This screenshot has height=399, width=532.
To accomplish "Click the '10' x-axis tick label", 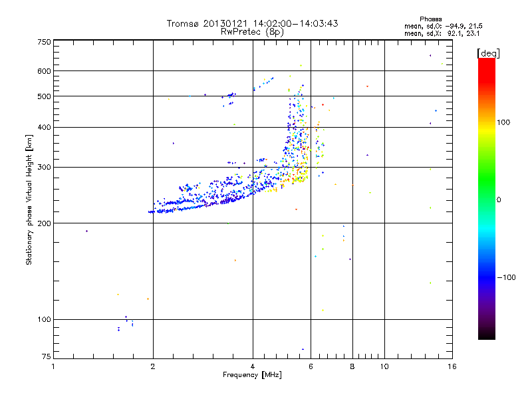I will [x=384, y=366].
